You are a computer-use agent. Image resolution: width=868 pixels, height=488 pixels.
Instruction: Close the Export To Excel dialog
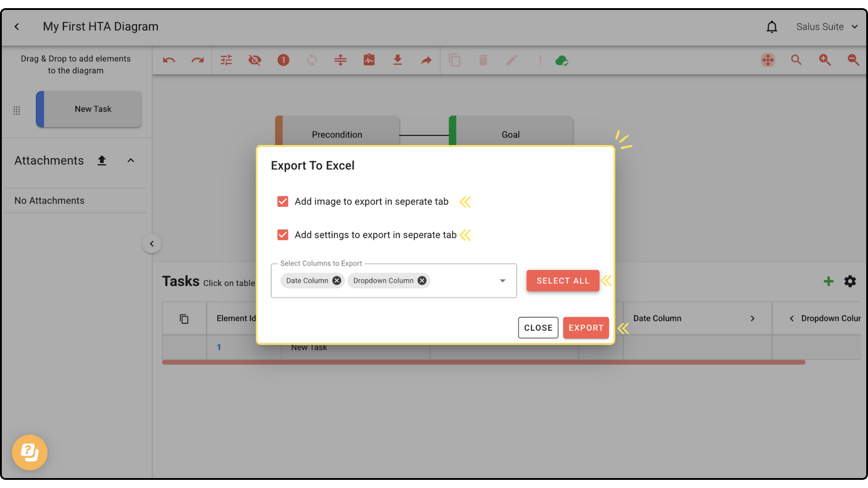tap(538, 328)
